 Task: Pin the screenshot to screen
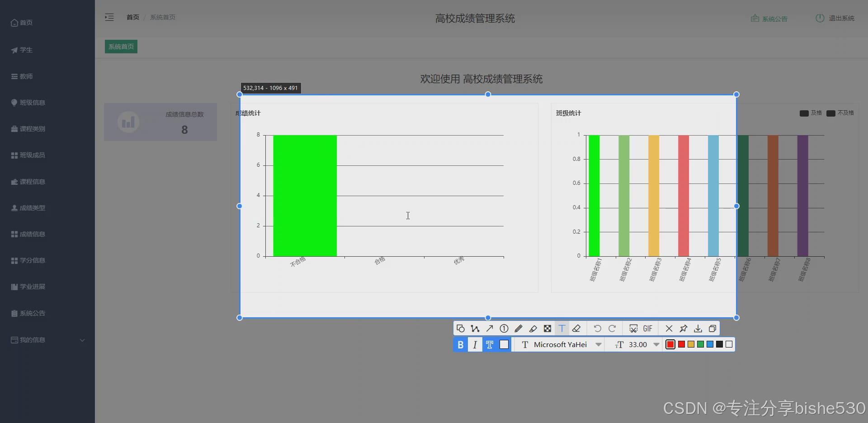(684, 329)
